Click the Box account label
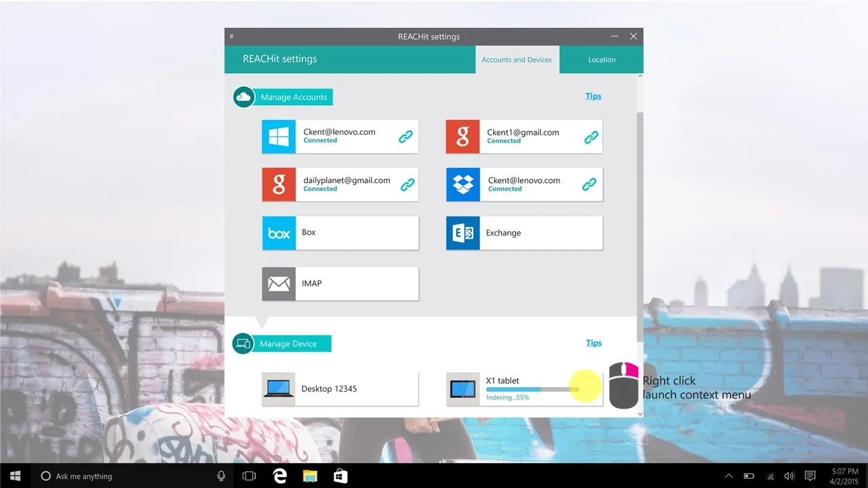This screenshot has width=868, height=488. [309, 232]
